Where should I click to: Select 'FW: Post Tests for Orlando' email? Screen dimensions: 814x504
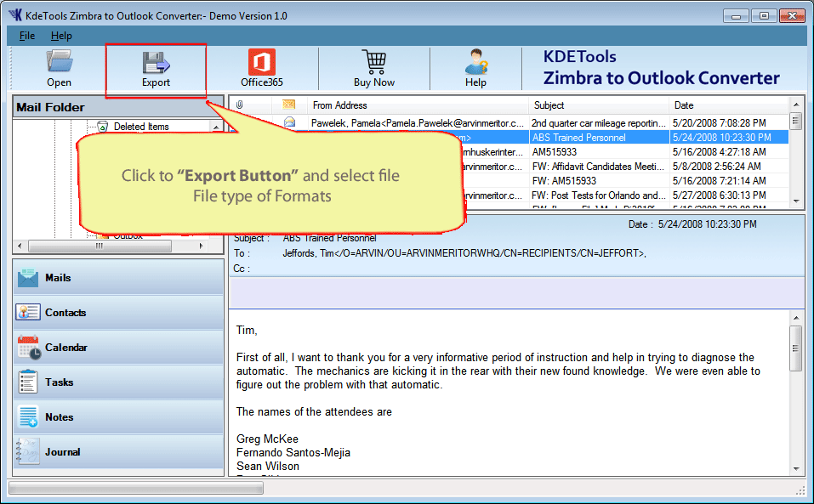coord(599,195)
